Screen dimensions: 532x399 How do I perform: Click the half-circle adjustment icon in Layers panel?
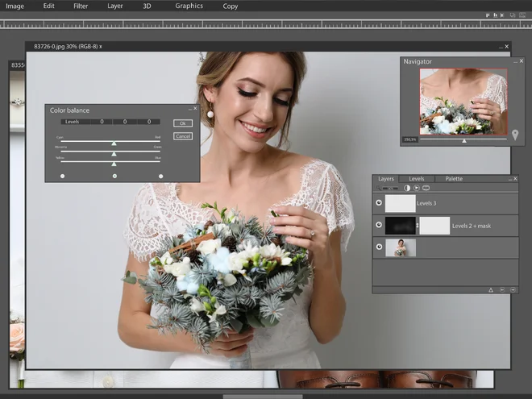click(406, 188)
